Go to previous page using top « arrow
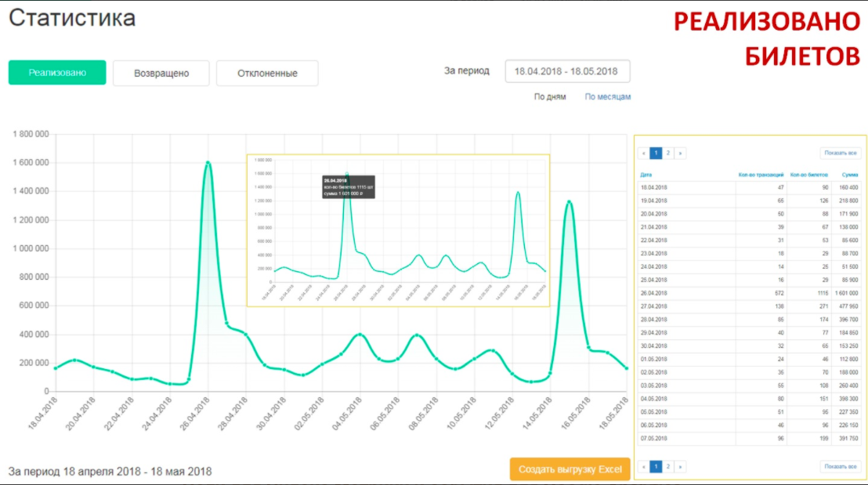Viewport: 868px width, 485px height. 644,154
